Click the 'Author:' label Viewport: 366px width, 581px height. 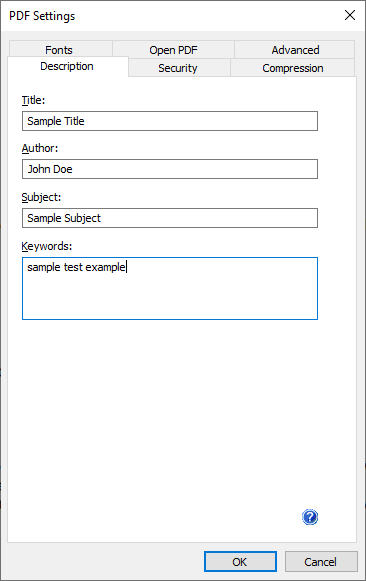pyautogui.click(x=40, y=148)
